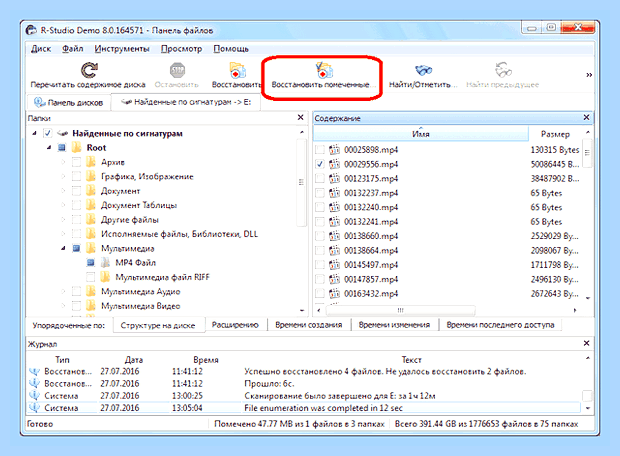Click the Документ Таблицы folder icon

[91, 205]
